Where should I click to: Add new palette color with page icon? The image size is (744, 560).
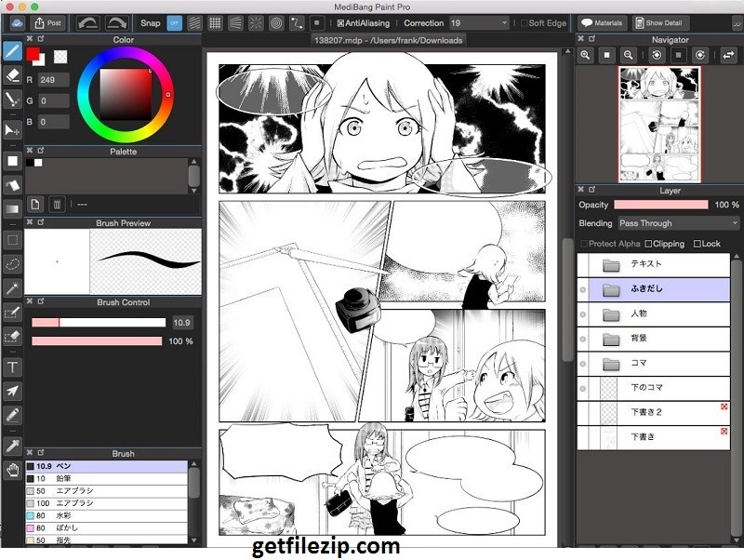click(x=35, y=205)
